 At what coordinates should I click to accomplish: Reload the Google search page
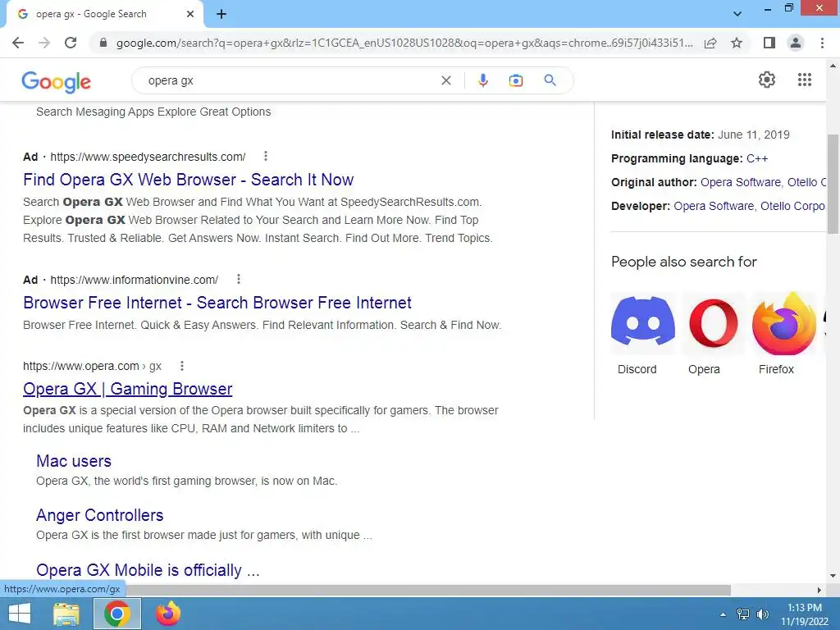click(71, 43)
